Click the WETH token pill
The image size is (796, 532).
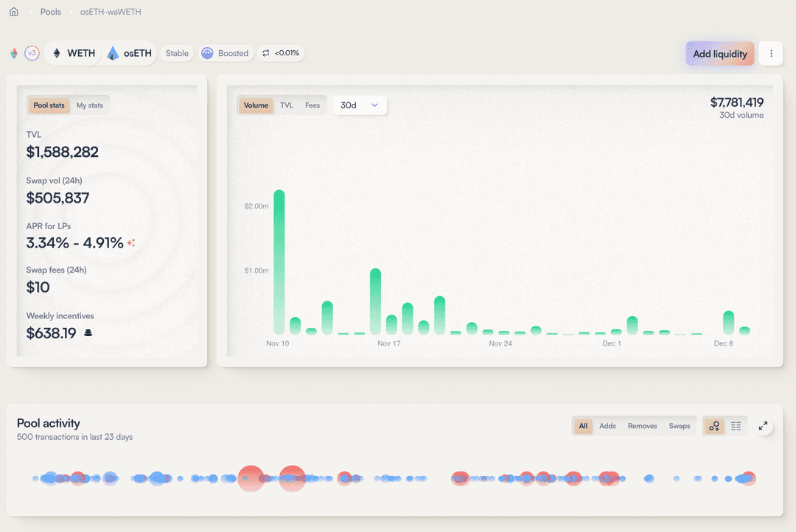pyautogui.click(x=74, y=53)
